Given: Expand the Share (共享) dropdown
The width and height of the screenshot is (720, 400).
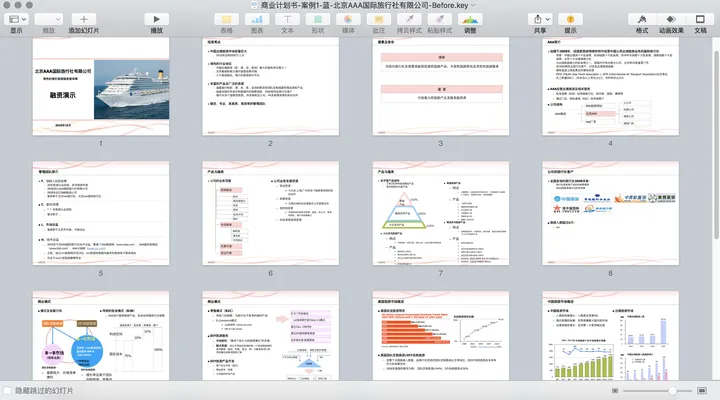Looking at the screenshot, I should (x=539, y=19).
